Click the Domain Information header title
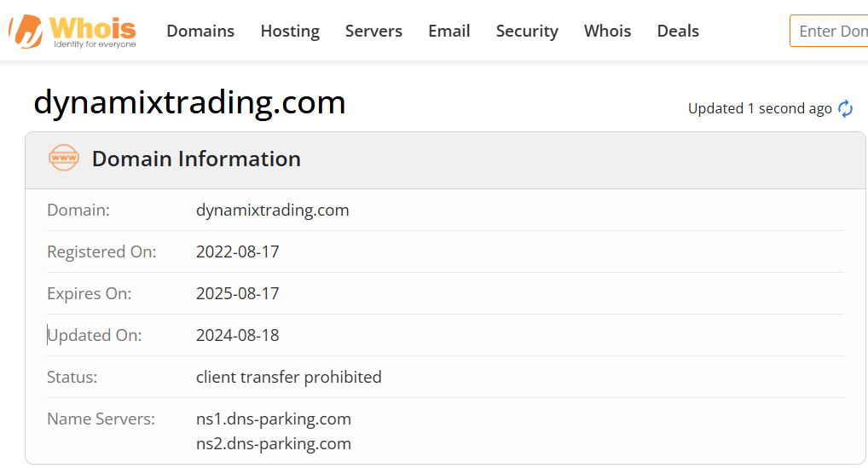The height and width of the screenshot is (468, 868). 196,159
